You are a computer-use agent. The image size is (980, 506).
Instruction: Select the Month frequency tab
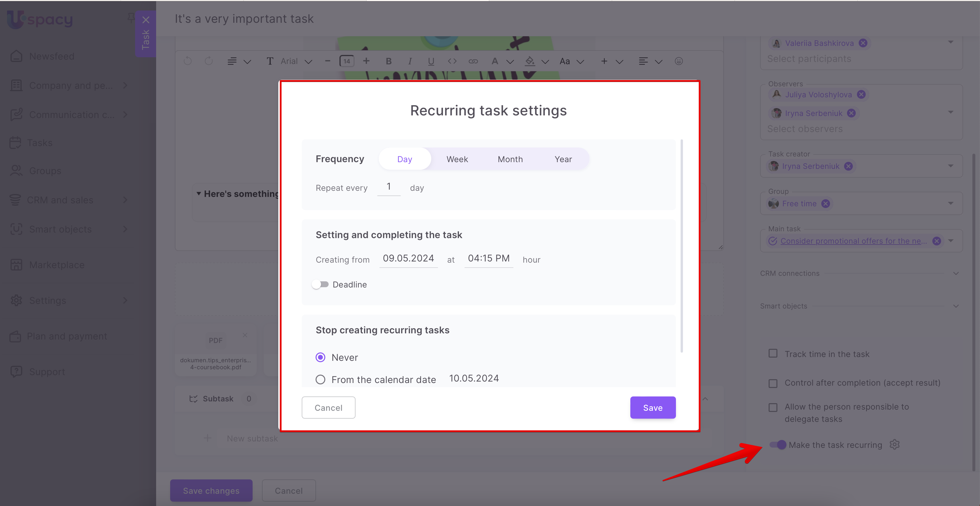point(510,159)
